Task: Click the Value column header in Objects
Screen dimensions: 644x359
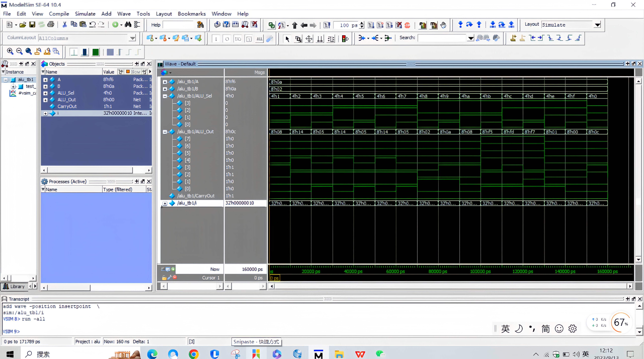Action: point(109,72)
